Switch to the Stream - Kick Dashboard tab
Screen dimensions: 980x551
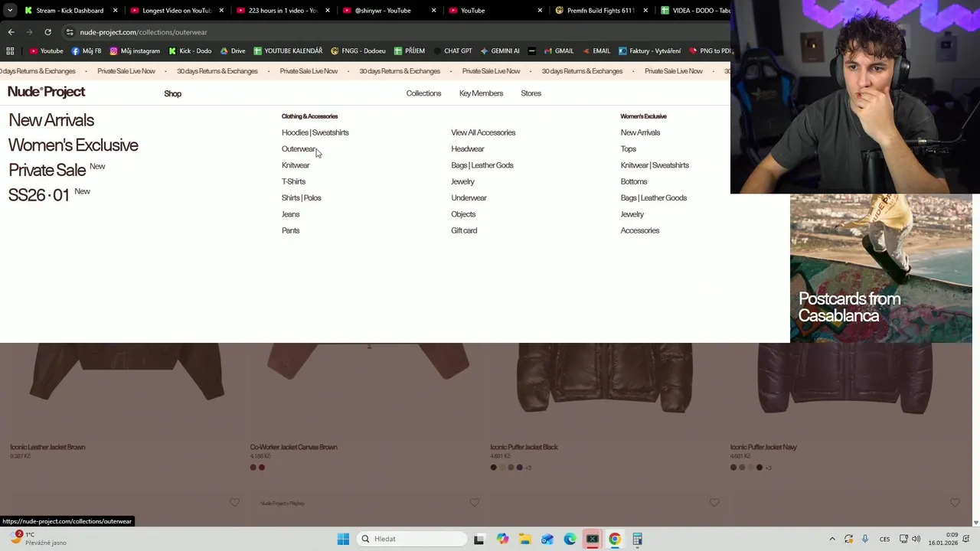click(x=69, y=11)
